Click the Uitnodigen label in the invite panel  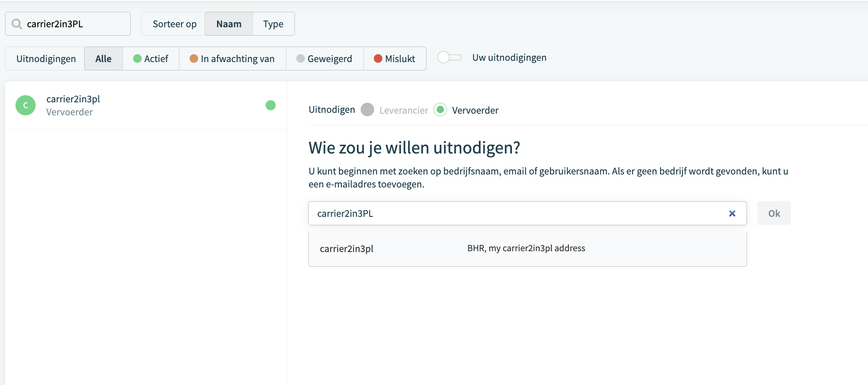[x=332, y=110]
